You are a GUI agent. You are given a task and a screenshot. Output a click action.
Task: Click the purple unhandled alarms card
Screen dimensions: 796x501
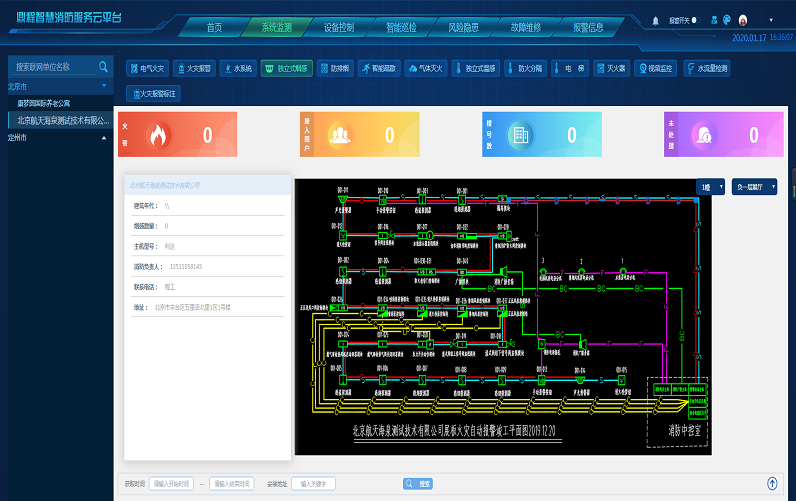(724, 135)
